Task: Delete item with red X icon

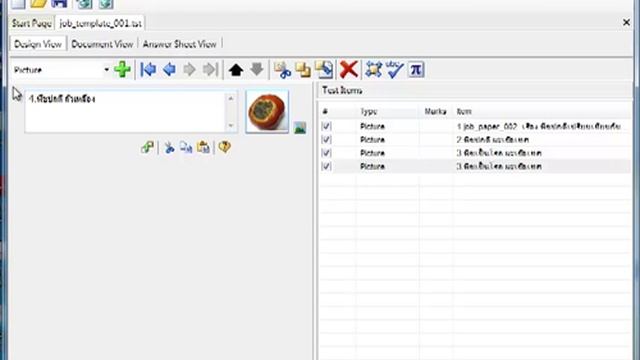Action: tap(349, 69)
